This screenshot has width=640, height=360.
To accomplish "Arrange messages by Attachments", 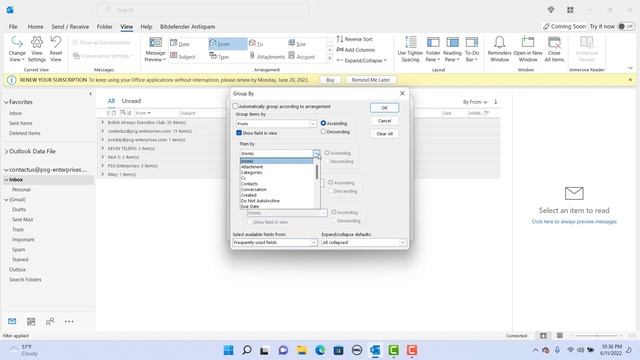I will click(x=267, y=56).
